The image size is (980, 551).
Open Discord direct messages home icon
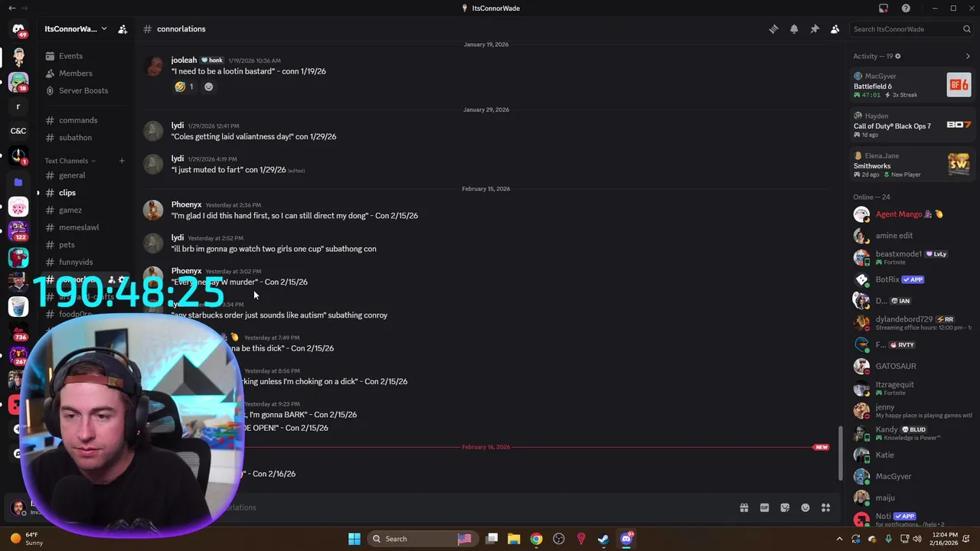pyautogui.click(x=18, y=29)
